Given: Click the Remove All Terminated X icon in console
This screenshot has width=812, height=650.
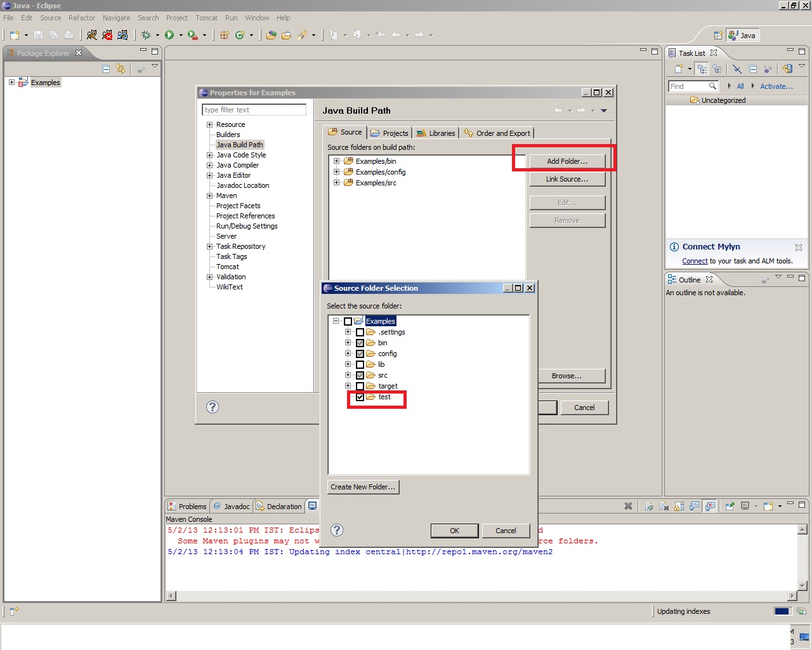Looking at the screenshot, I should 628,506.
